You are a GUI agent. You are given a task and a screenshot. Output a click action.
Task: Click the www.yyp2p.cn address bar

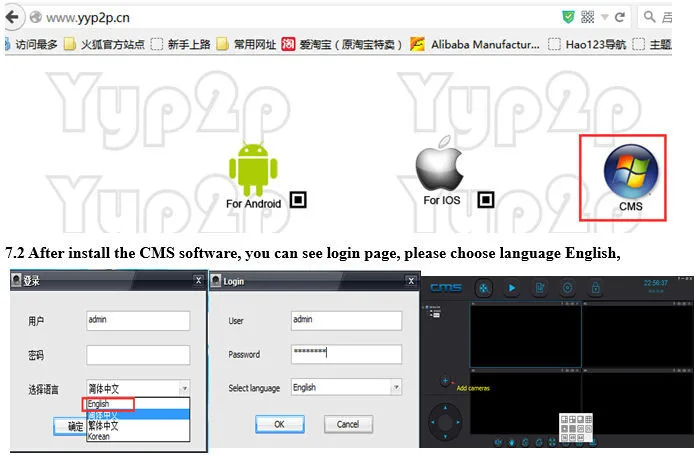pos(292,18)
